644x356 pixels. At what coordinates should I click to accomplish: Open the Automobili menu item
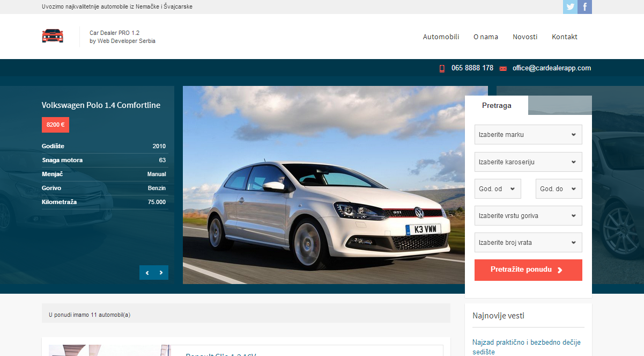441,37
